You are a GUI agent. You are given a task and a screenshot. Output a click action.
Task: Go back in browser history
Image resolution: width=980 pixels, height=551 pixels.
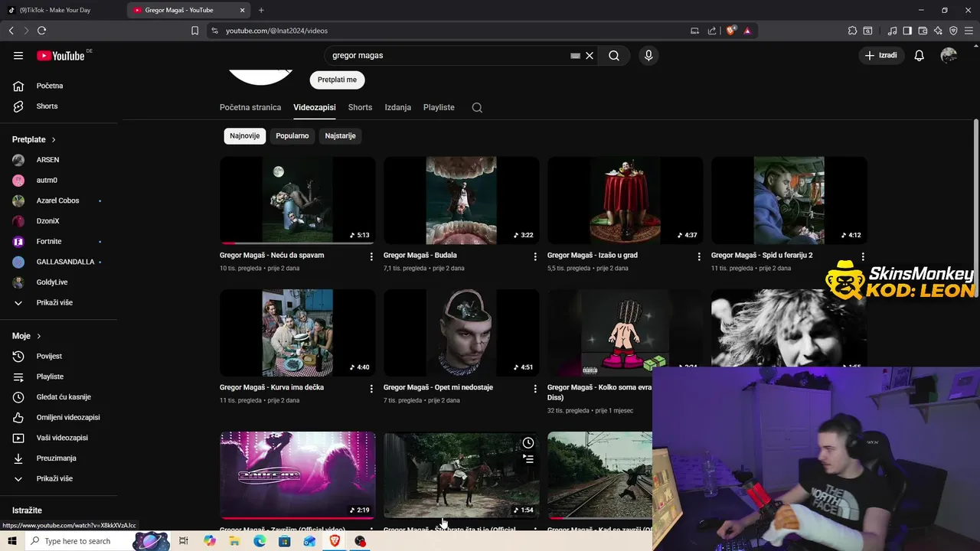pyautogui.click(x=11, y=31)
